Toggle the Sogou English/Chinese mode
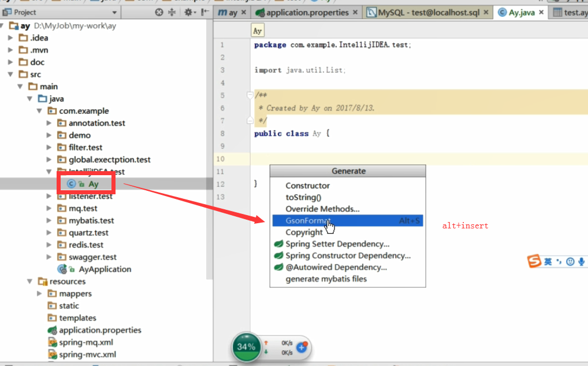Image resolution: width=588 pixels, height=366 pixels. coord(548,262)
